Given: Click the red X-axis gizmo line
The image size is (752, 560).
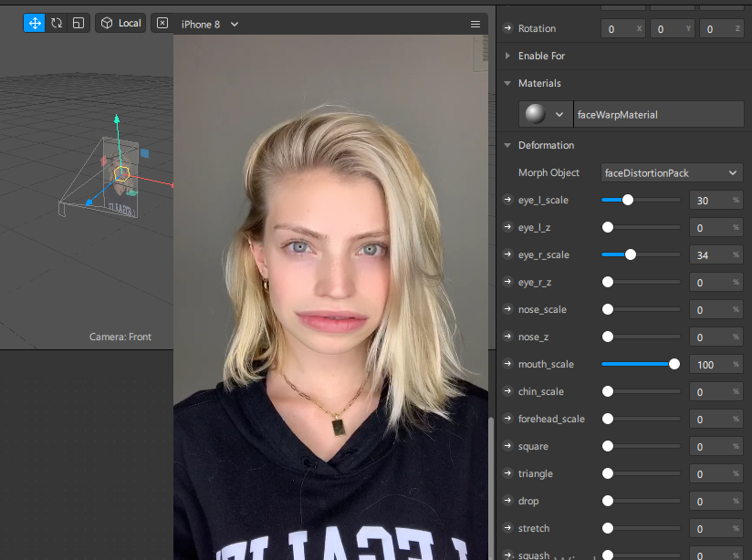Looking at the screenshot, I should pyautogui.click(x=151, y=181).
